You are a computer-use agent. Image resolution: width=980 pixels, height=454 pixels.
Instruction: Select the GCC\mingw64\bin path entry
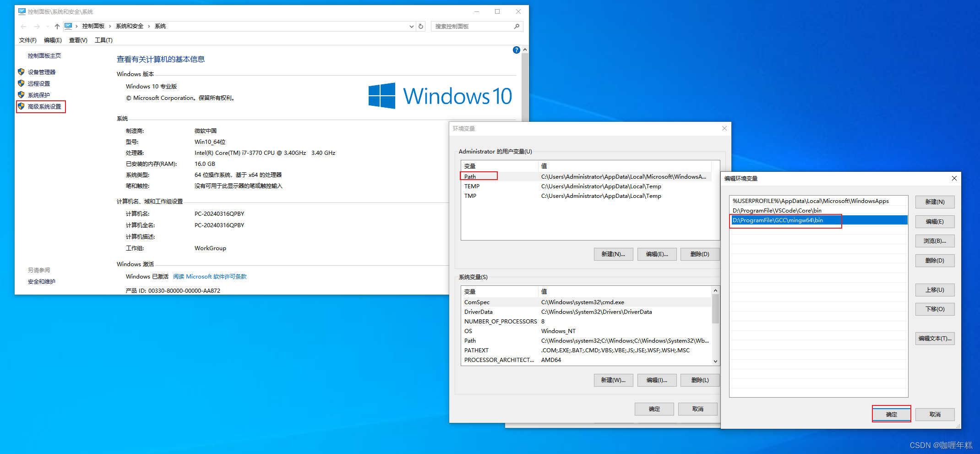click(819, 220)
